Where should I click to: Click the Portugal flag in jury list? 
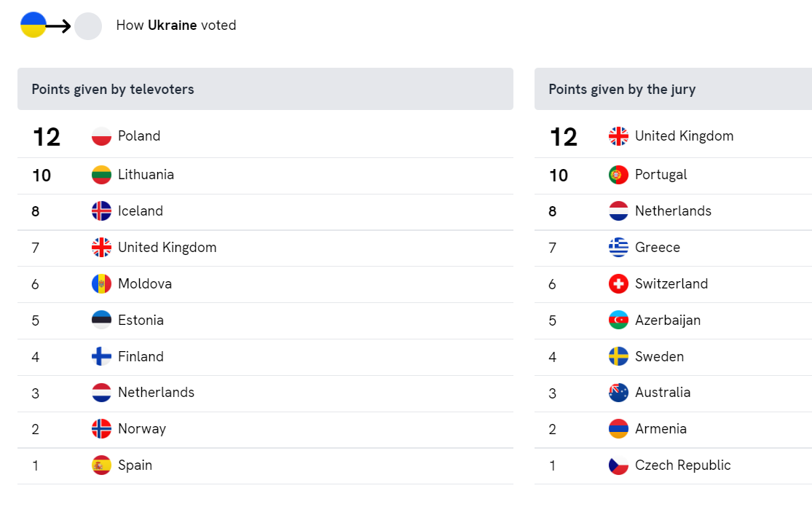tap(618, 175)
